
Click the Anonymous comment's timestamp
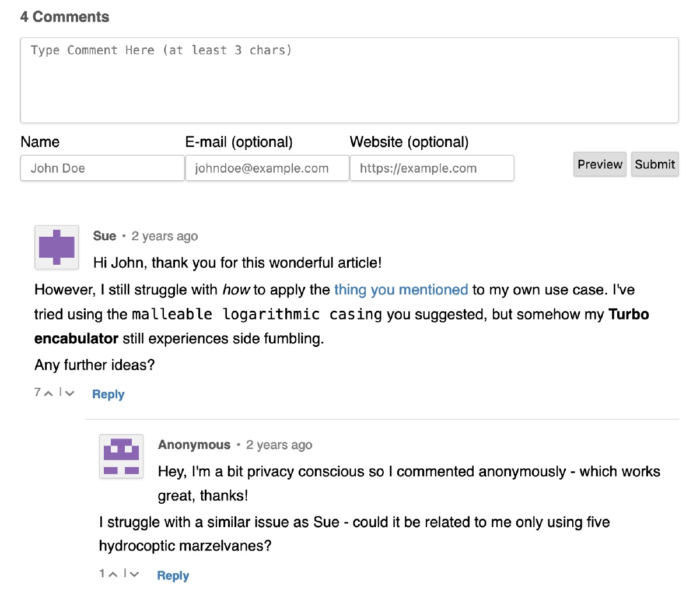279,445
